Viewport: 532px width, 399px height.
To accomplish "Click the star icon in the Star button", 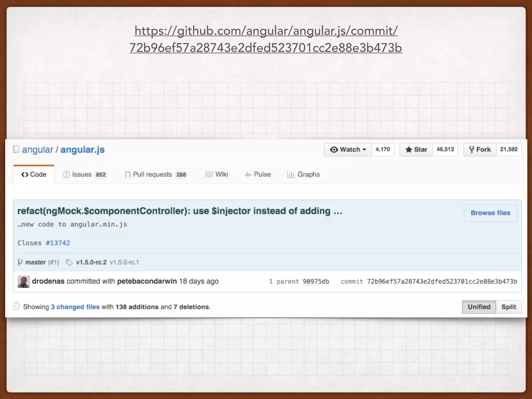I will [409, 150].
